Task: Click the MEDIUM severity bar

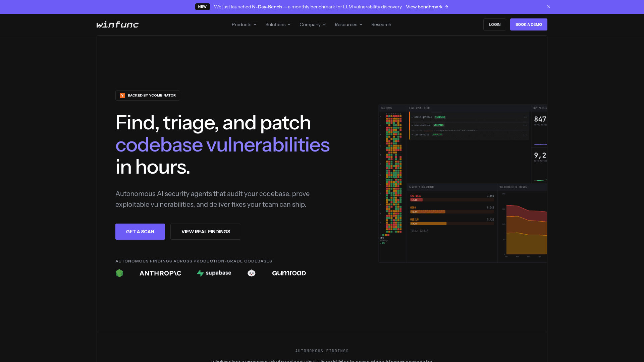Action: coord(452,224)
